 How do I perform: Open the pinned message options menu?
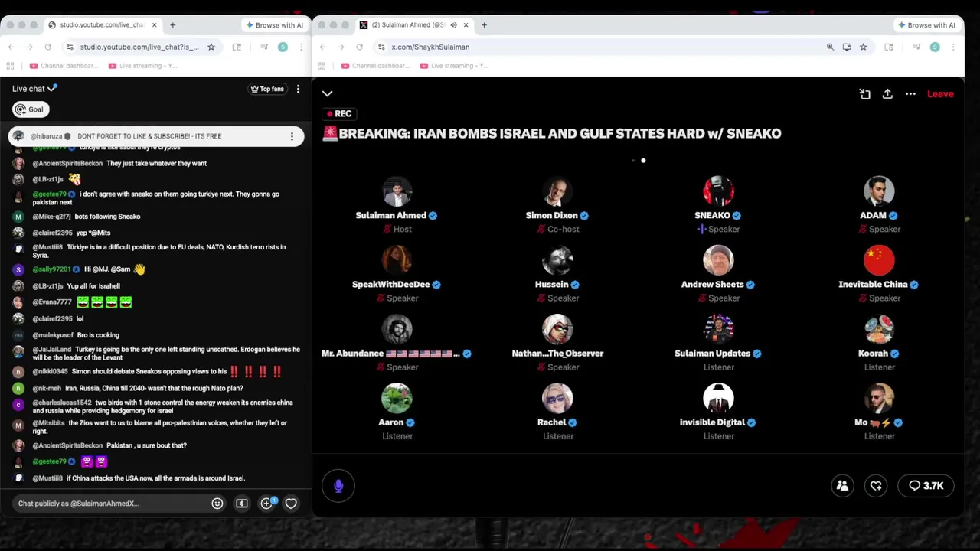point(292,136)
